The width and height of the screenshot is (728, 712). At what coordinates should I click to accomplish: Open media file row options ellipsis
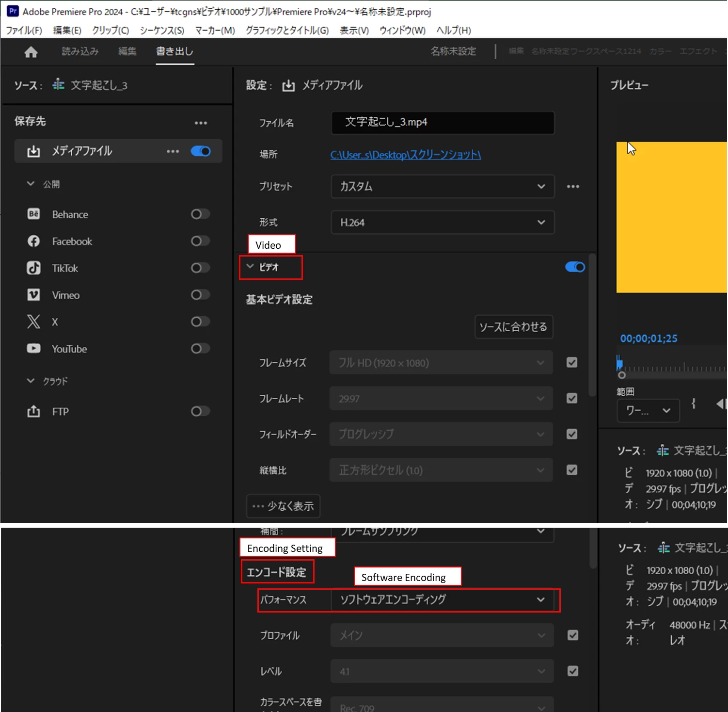173,151
